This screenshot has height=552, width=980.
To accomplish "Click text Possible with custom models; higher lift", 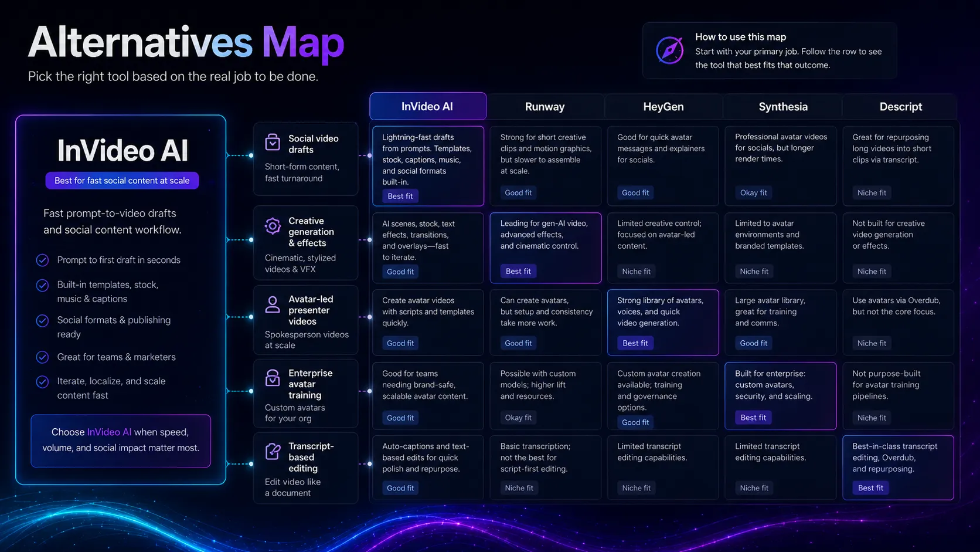I will point(538,385).
